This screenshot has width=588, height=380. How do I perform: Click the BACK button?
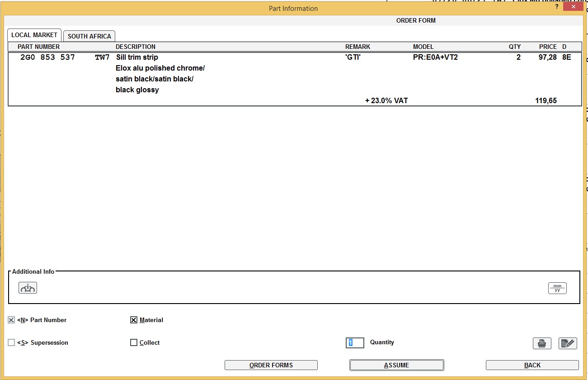(x=532, y=365)
